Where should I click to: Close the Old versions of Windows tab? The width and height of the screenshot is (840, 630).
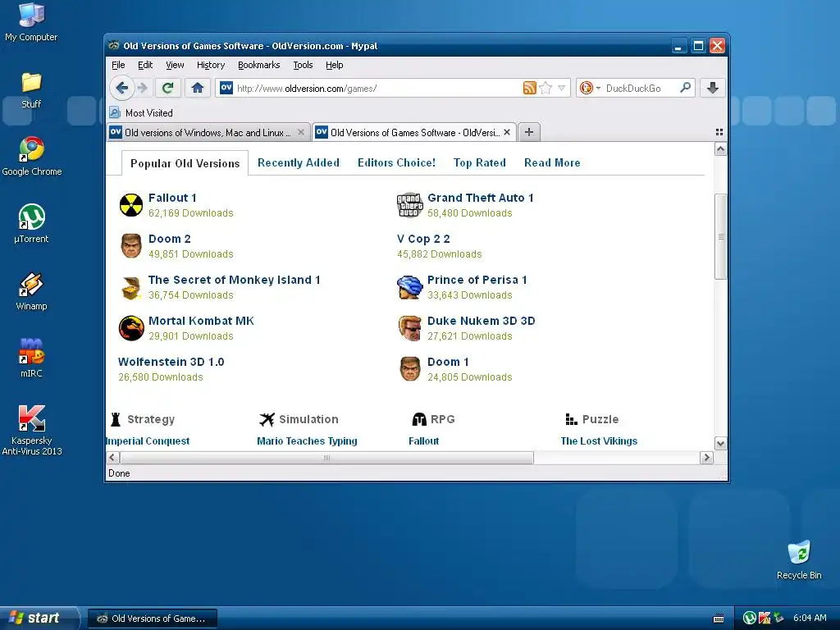click(301, 132)
